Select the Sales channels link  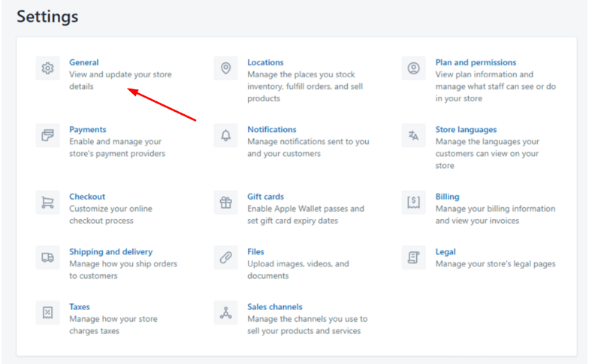tap(275, 306)
